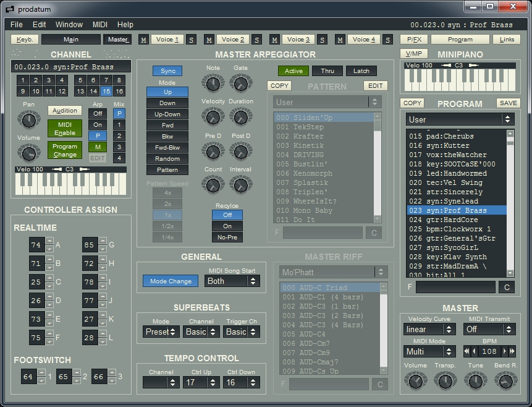Image resolution: width=532 pixels, height=407 pixels.
Task: Switch to the P/FX tab
Action: [x=414, y=40]
